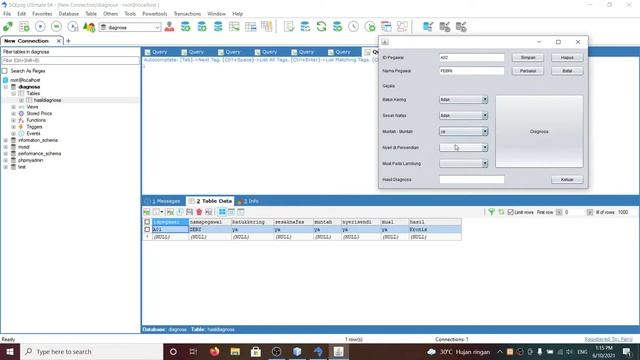
Task: Click the Keluar button
Action: 567,180
